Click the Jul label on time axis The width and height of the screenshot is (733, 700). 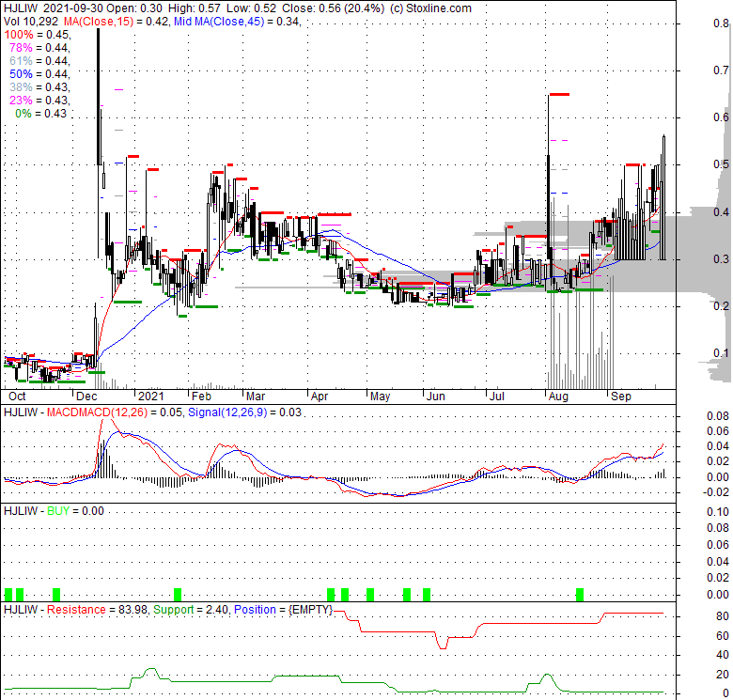point(496,397)
